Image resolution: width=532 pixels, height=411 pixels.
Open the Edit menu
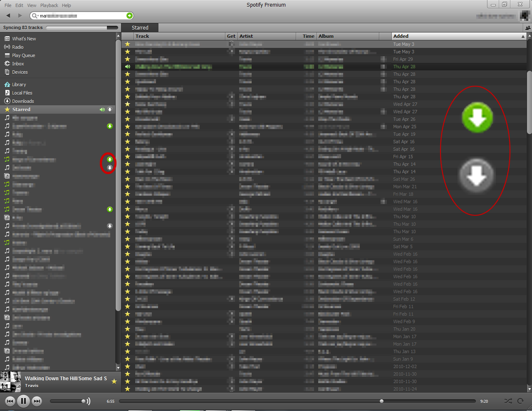(19, 5)
